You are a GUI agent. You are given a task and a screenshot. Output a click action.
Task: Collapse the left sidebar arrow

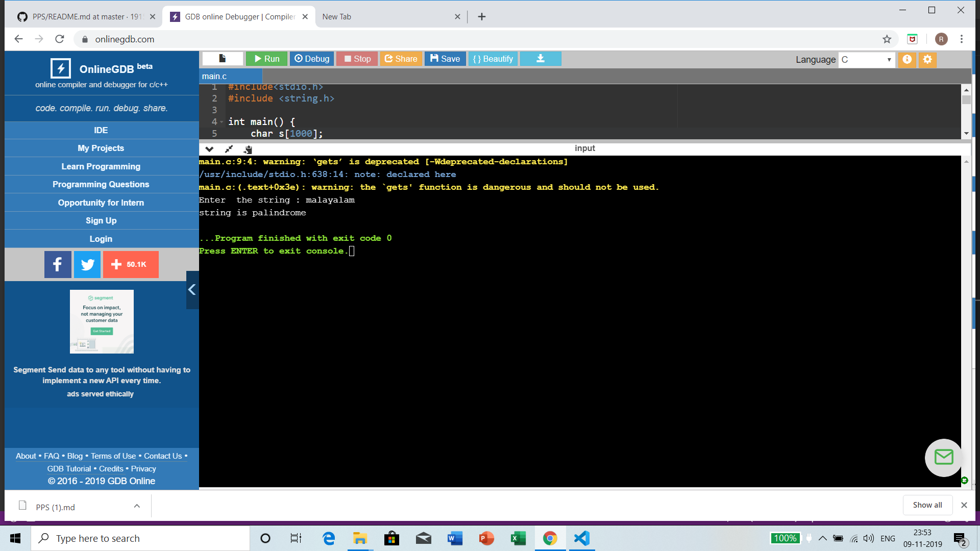click(192, 290)
